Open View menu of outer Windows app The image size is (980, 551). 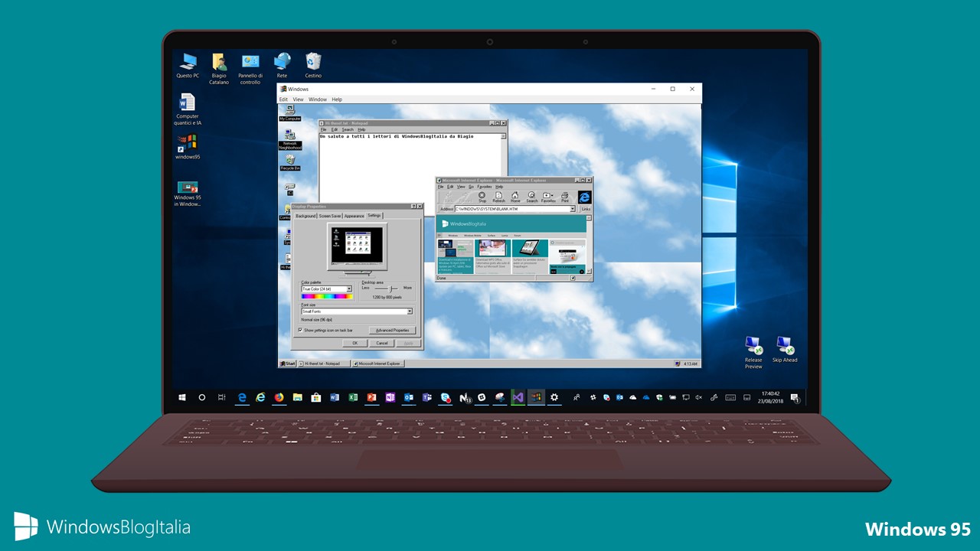pos(299,99)
